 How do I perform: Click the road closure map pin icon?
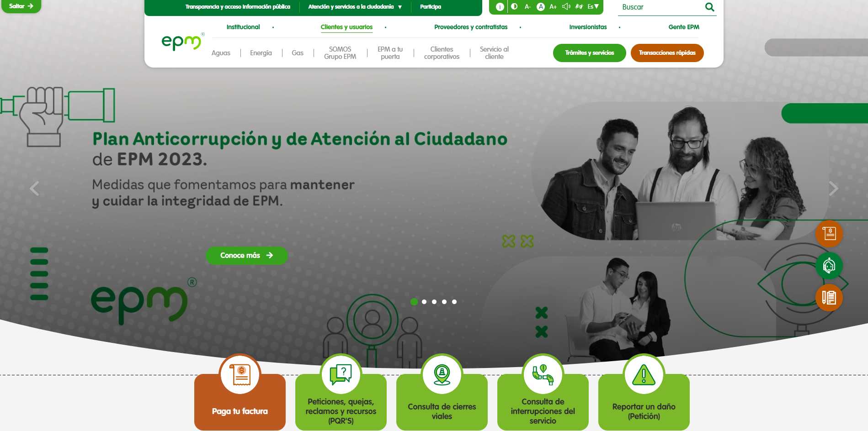coord(442,375)
